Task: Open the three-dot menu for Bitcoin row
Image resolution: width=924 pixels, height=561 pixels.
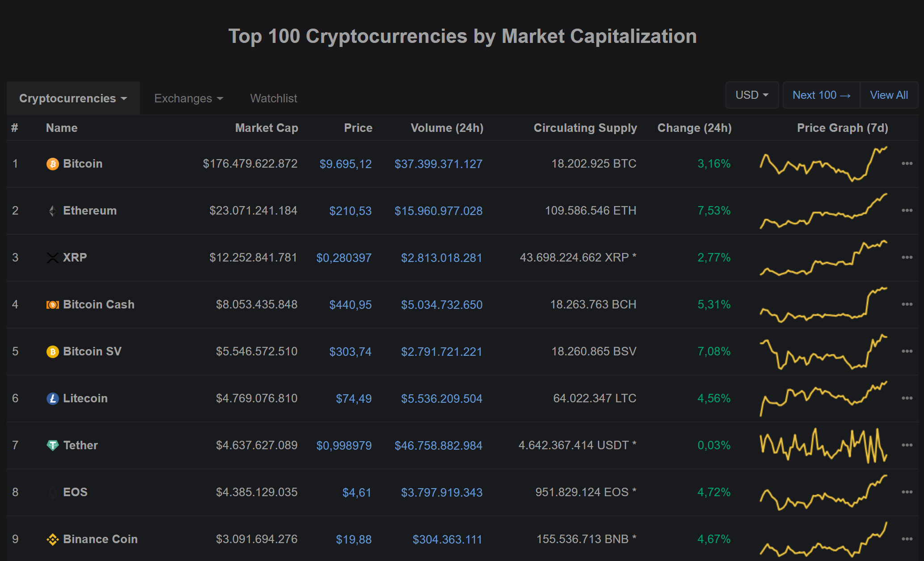Action: (907, 164)
